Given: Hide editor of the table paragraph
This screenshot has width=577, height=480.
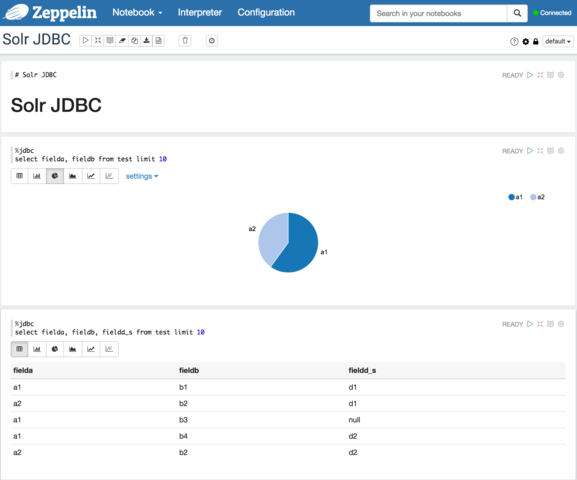Looking at the screenshot, I should (540, 324).
